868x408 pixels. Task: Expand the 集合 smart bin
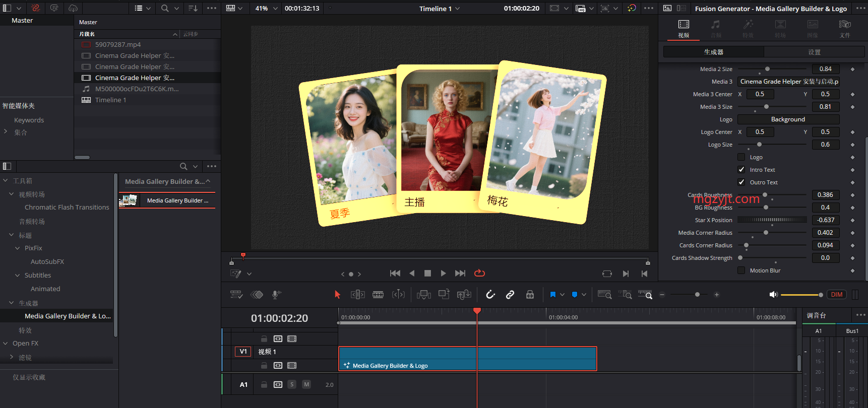6,132
